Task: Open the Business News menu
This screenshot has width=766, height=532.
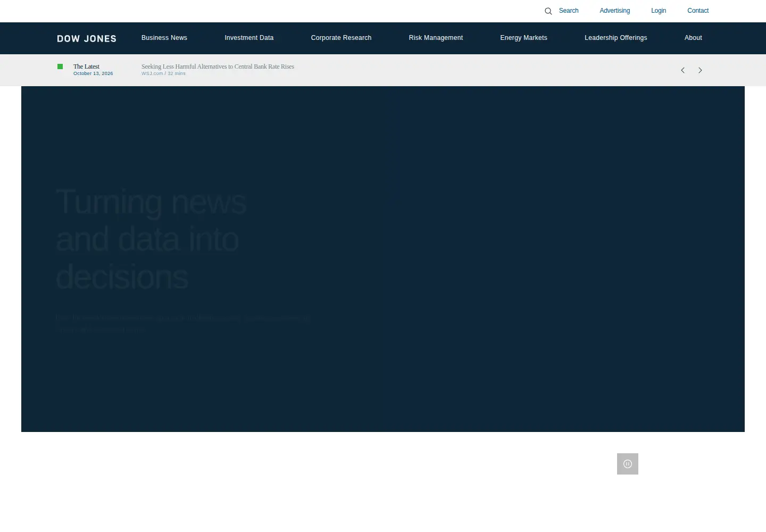Action: tap(164, 38)
